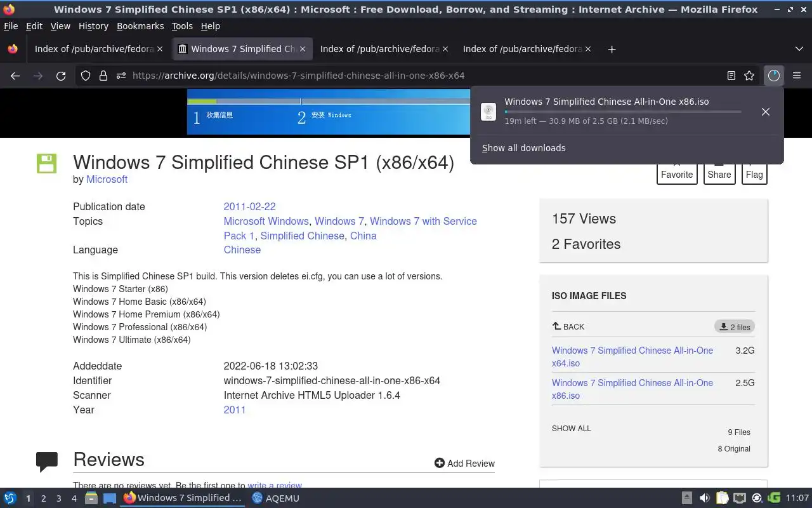This screenshot has width=812, height=508.
Task: Click the Firefox taskbar window button
Action: pos(183,498)
